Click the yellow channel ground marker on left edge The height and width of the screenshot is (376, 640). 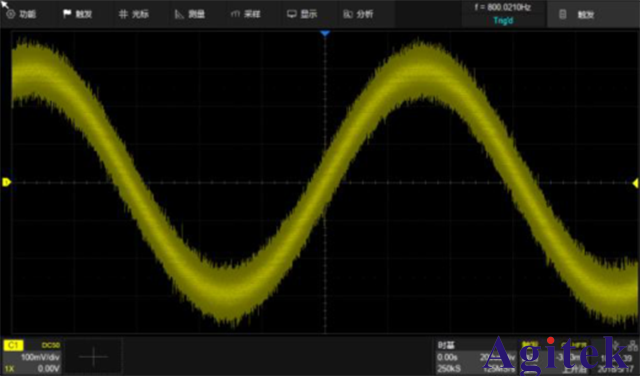(x=6, y=182)
